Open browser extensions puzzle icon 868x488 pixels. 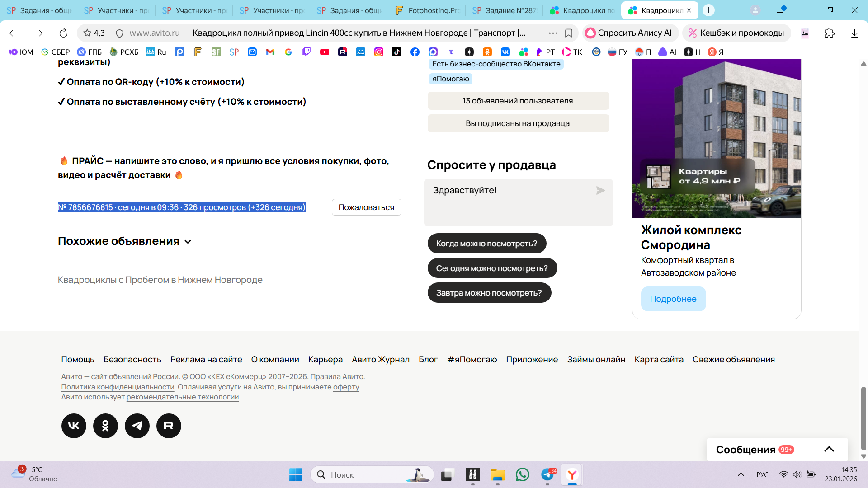click(x=829, y=33)
